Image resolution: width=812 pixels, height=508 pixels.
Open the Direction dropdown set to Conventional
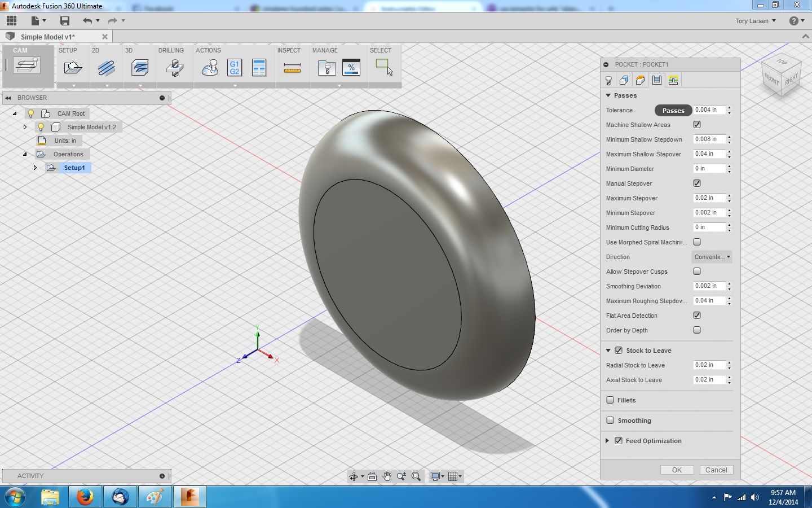711,257
